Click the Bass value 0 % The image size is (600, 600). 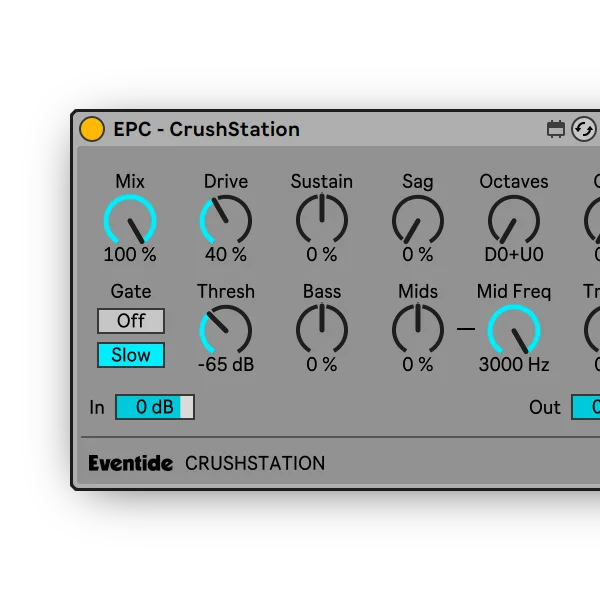(322, 364)
